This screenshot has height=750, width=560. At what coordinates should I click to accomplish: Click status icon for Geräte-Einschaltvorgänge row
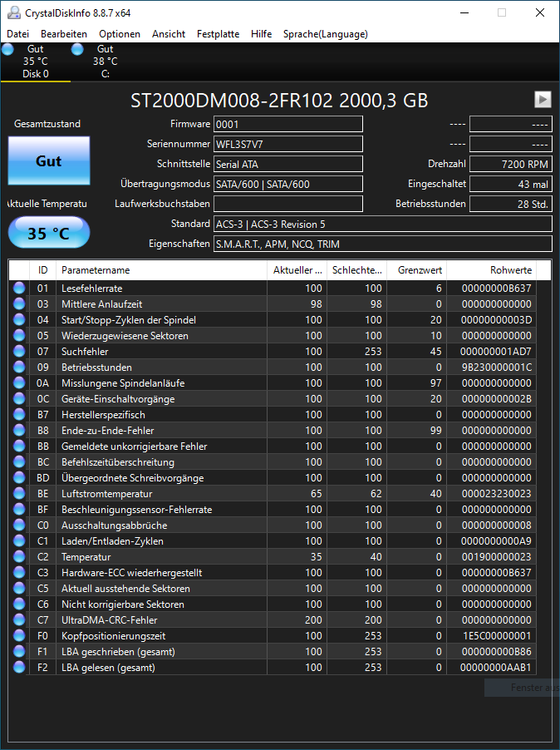[x=19, y=398]
